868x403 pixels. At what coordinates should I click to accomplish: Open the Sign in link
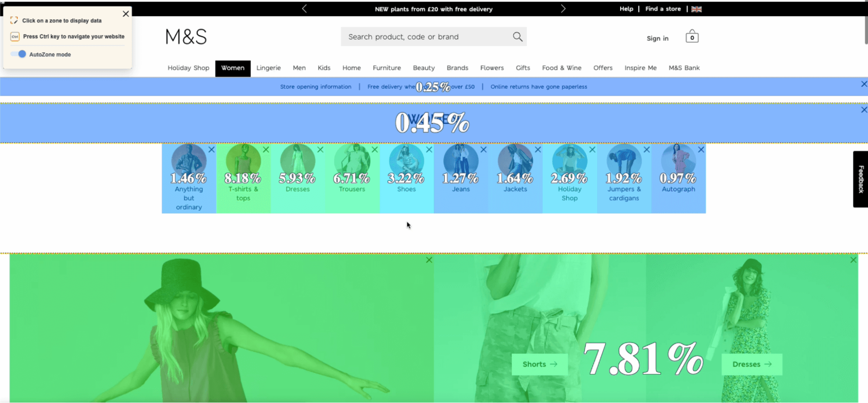(x=657, y=38)
